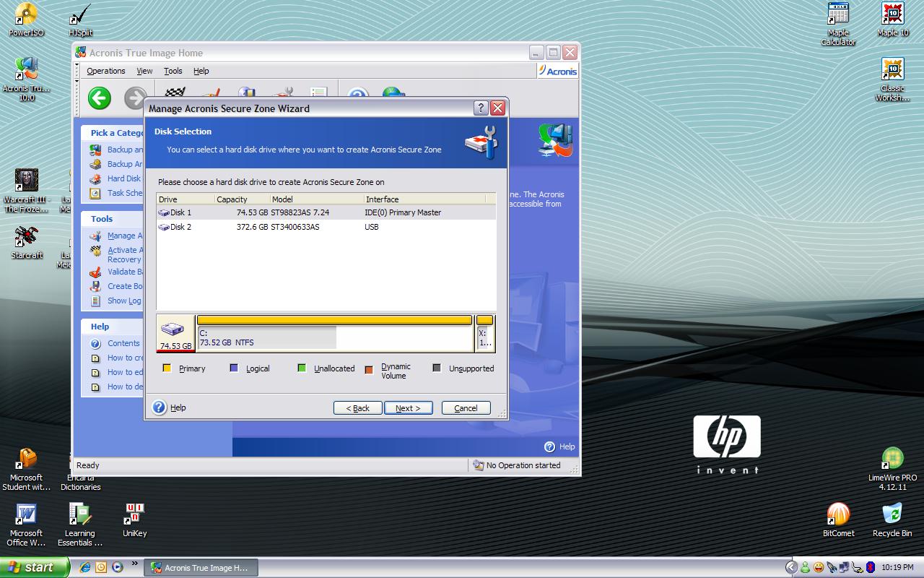
Task: Click the green Back arrow in Acronis toolbar
Action: click(x=100, y=98)
